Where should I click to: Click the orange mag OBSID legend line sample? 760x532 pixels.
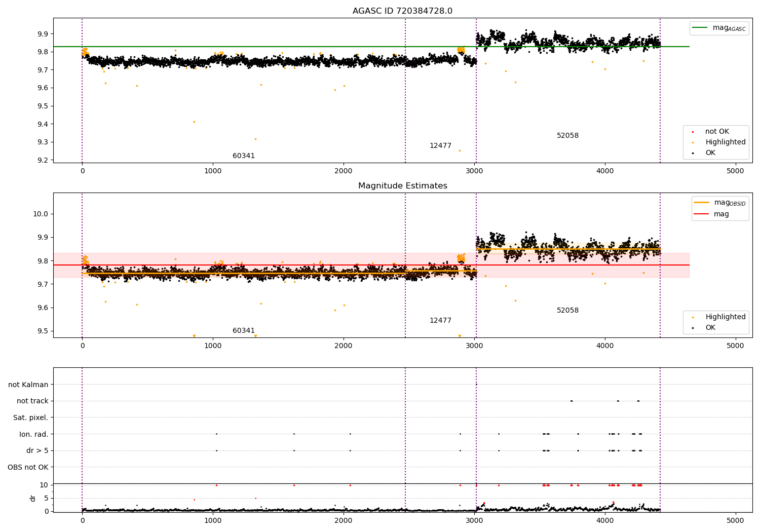(x=702, y=203)
